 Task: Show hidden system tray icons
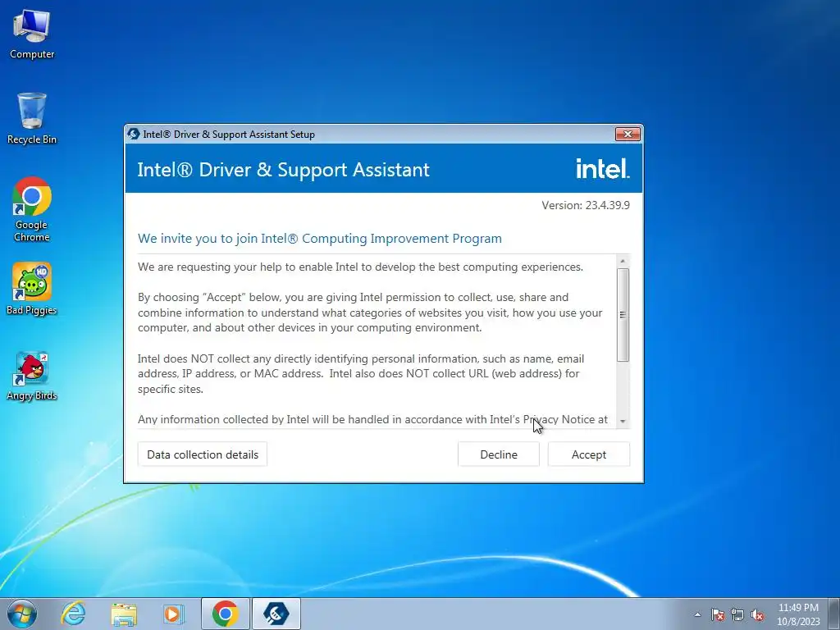coord(697,614)
